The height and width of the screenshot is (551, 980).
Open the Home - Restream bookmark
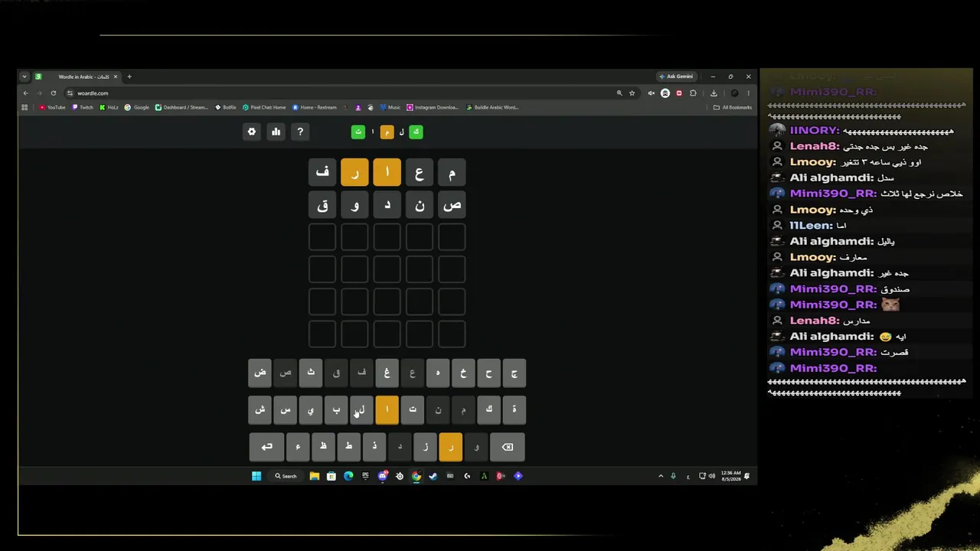coord(314,107)
